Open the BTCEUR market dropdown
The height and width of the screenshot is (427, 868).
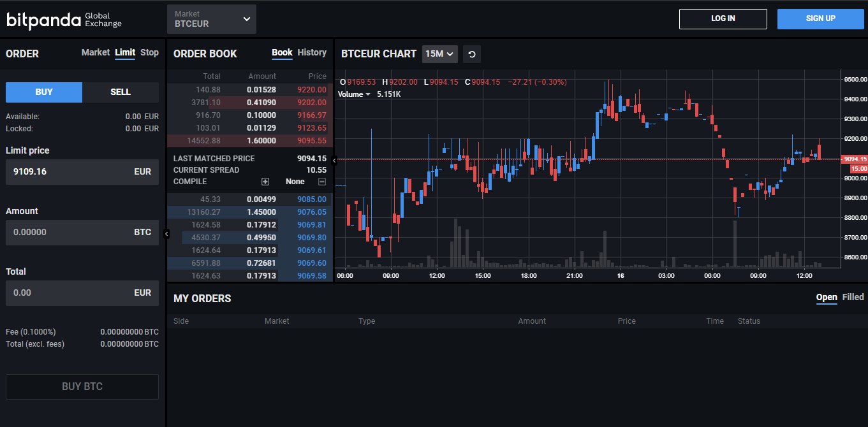point(212,19)
